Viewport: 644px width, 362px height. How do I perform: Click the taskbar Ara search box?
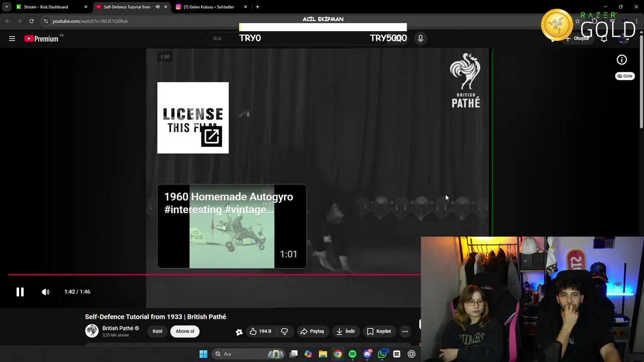pos(249,354)
